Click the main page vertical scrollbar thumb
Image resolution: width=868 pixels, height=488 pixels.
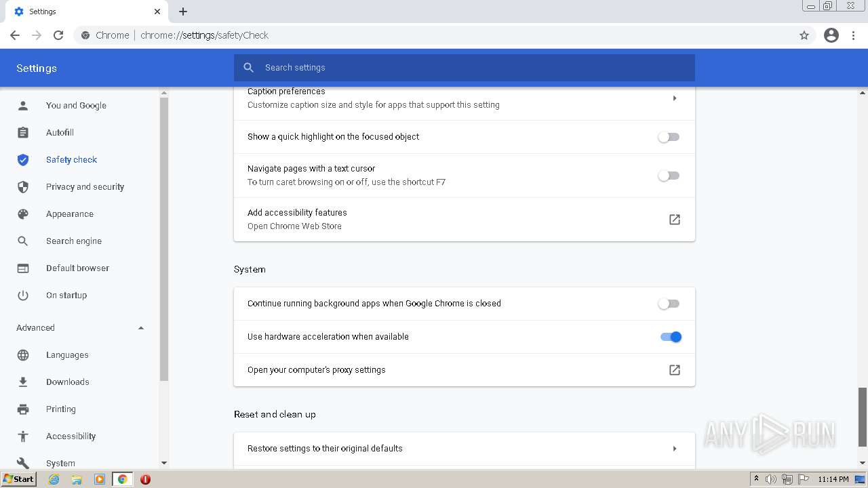tap(863, 417)
